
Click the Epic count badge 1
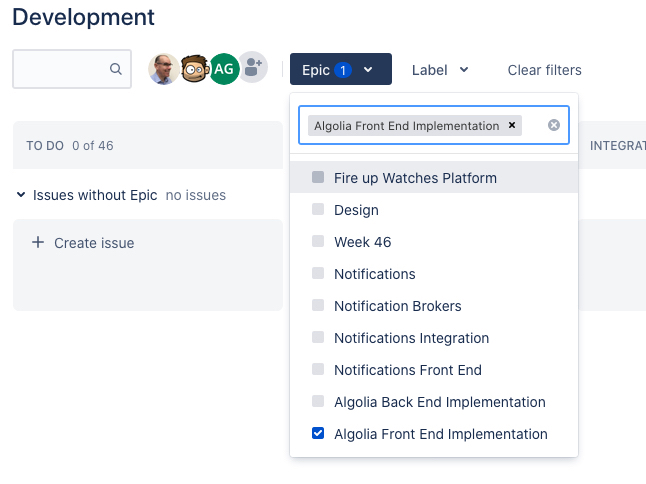343,70
